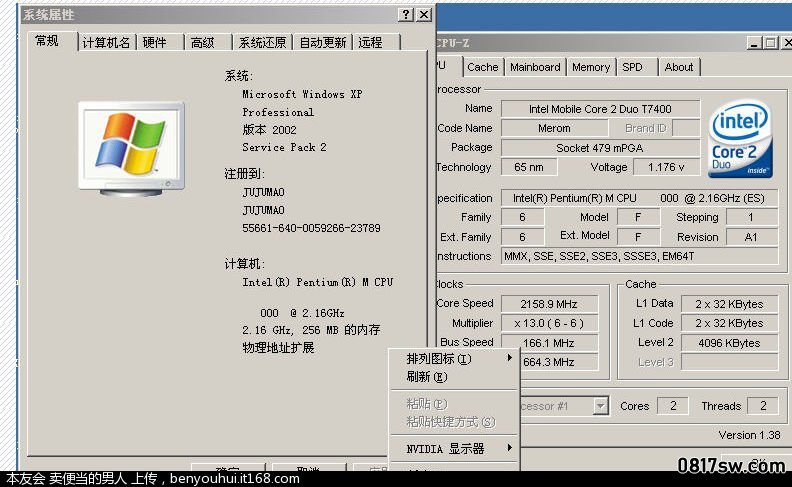Screen dimensions: 792x487
Task: Click the empty Level 3 cache field
Action: pos(729,362)
